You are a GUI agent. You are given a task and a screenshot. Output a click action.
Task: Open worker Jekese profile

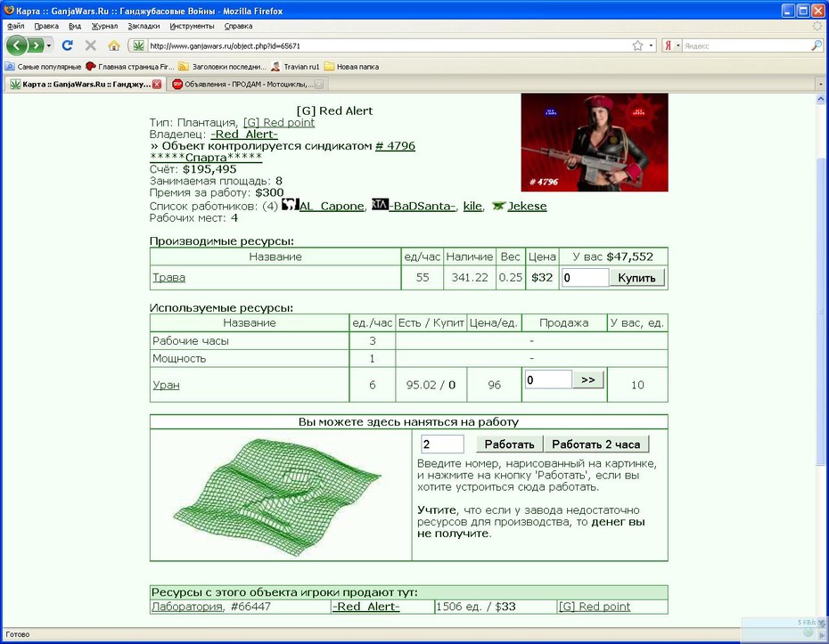527,206
